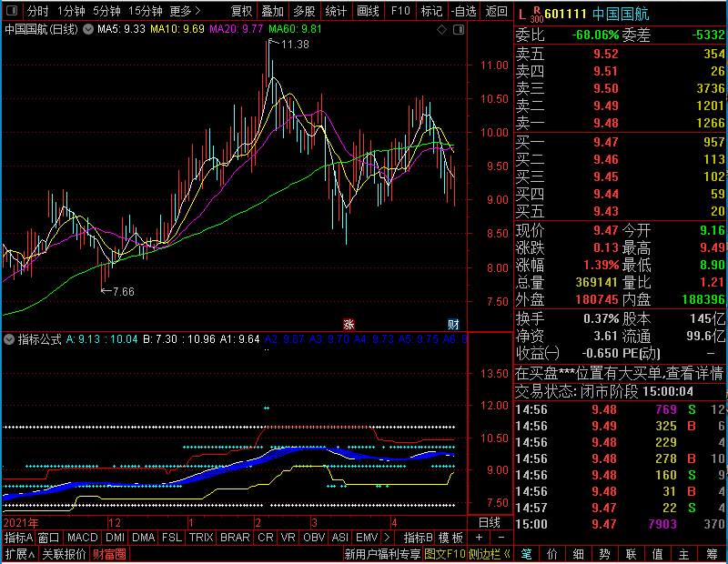
Task: Select the 窗口 tab
Action: (x=48, y=538)
